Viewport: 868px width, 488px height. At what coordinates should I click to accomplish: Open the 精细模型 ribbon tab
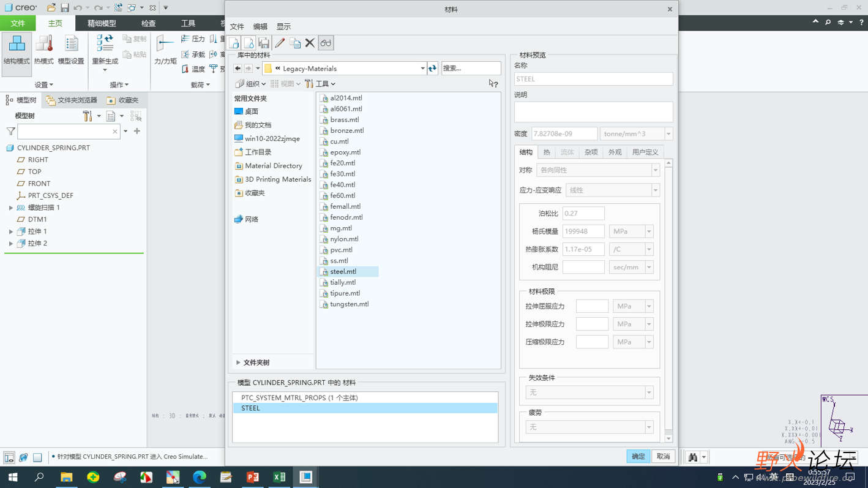click(102, 23)
